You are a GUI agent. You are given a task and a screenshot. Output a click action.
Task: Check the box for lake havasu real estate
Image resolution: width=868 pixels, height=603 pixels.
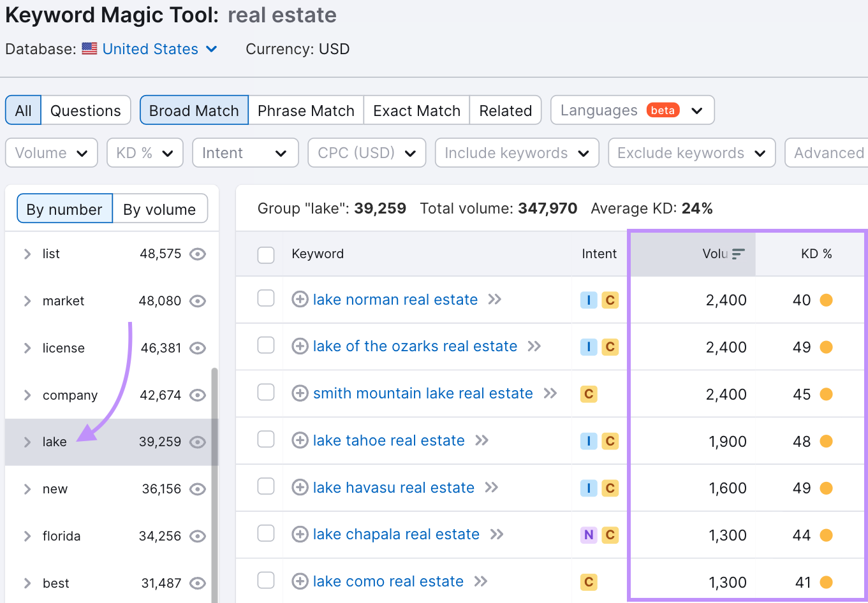tap(266, 486)
